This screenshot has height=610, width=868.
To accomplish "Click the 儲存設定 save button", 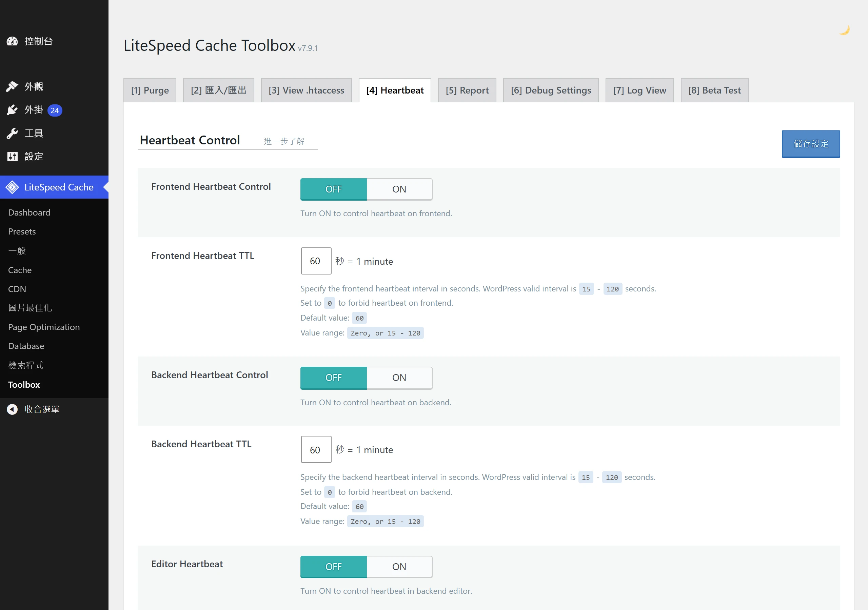I will (811, 144).
